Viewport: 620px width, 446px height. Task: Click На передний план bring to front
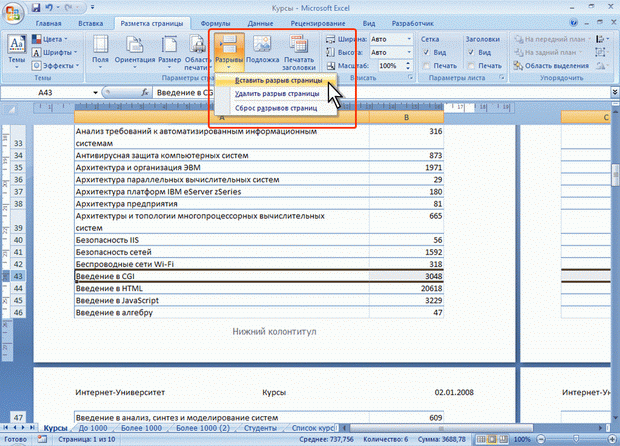[x=552, y=39]
